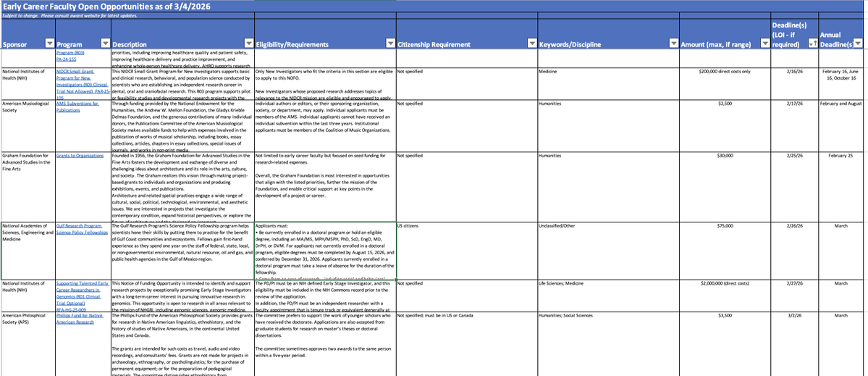Viewport: 868px width, 376px height.
Task: Select the 'Medicine' keywords cell in NIDCR row
Action: pos(608,83)
